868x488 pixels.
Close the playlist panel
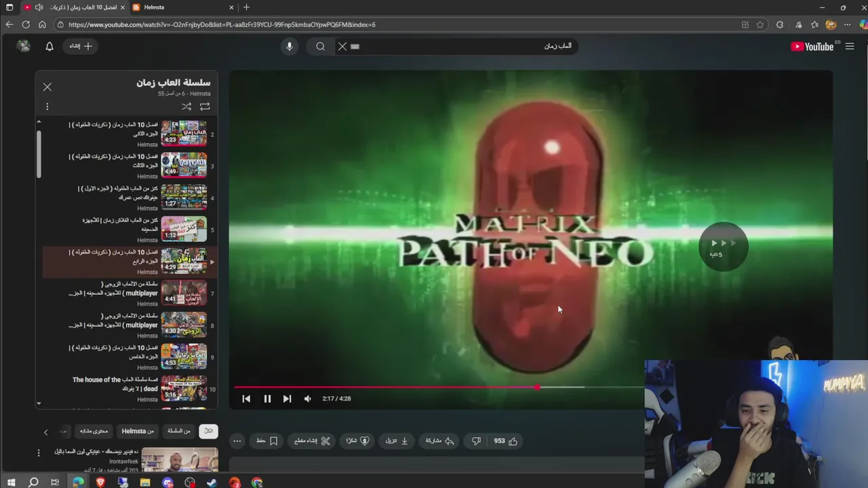click(47, 87)
